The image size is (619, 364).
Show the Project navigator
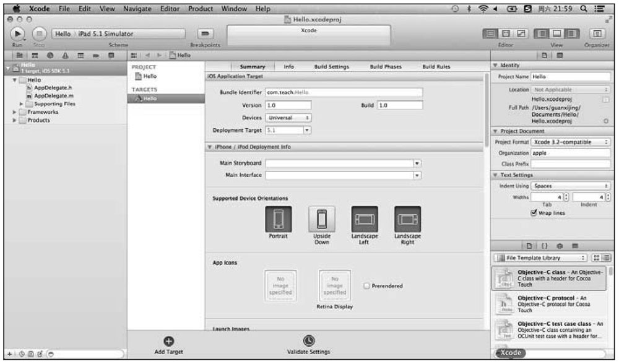pyautogui.click(x=19, y=56)
